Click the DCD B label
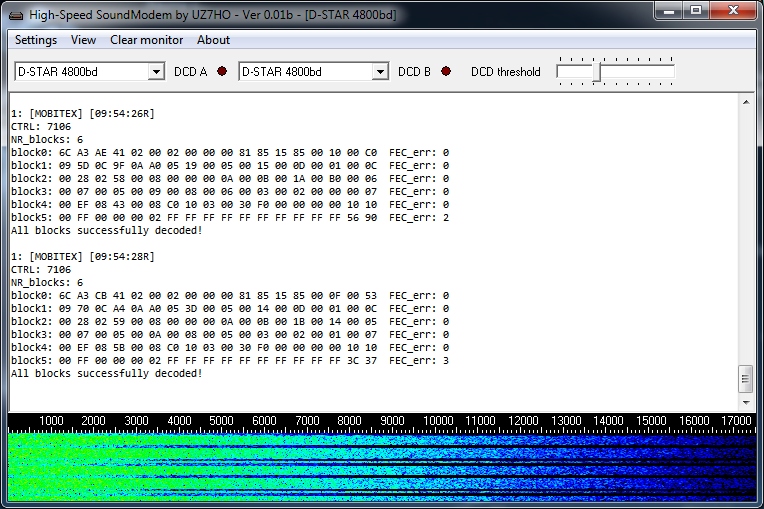The width and height of the screenshot is (764, 509). pyautogui.click(x=414, y=72)
